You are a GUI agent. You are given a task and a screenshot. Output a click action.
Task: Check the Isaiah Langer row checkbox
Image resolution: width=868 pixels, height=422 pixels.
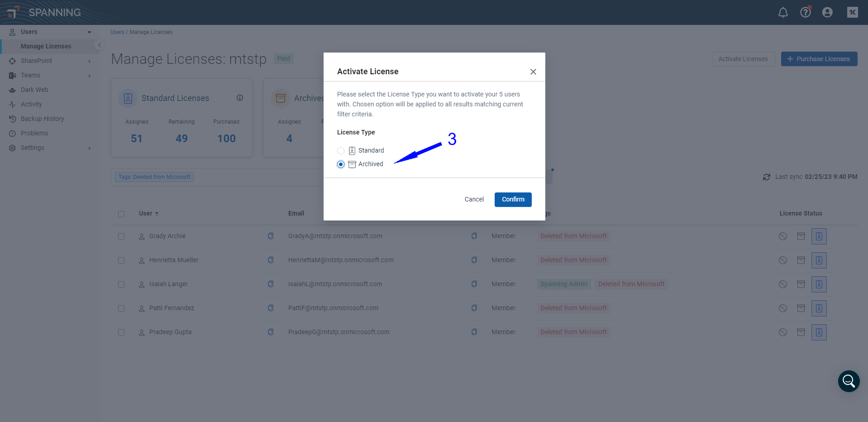[x=121, y=284]
